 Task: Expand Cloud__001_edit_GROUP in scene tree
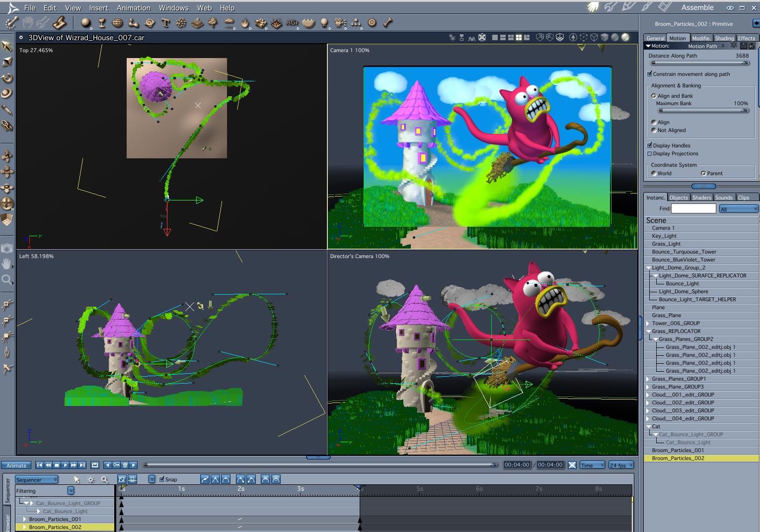pyautogui.click(x=648, y=395)
